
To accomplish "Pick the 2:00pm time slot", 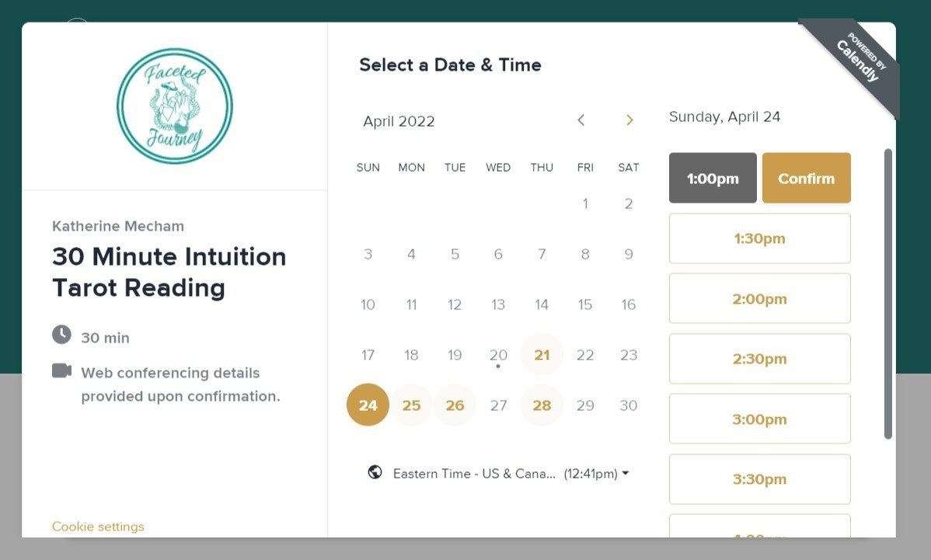I will 759,298.
